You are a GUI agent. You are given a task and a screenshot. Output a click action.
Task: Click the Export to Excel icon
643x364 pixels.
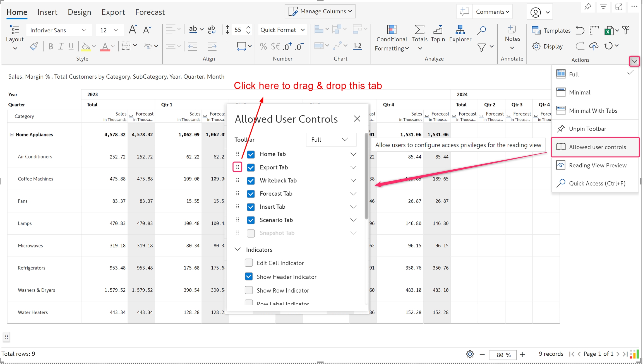609,30
